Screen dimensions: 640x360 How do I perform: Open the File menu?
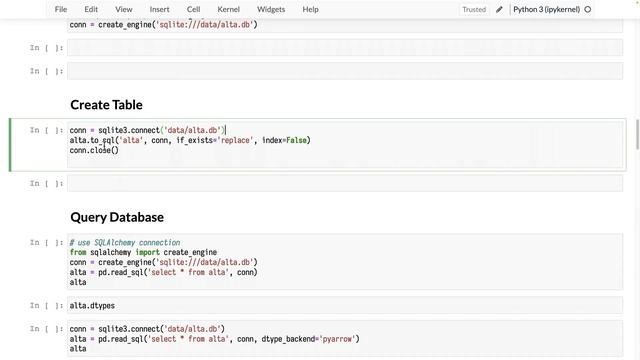click(61, 9)
